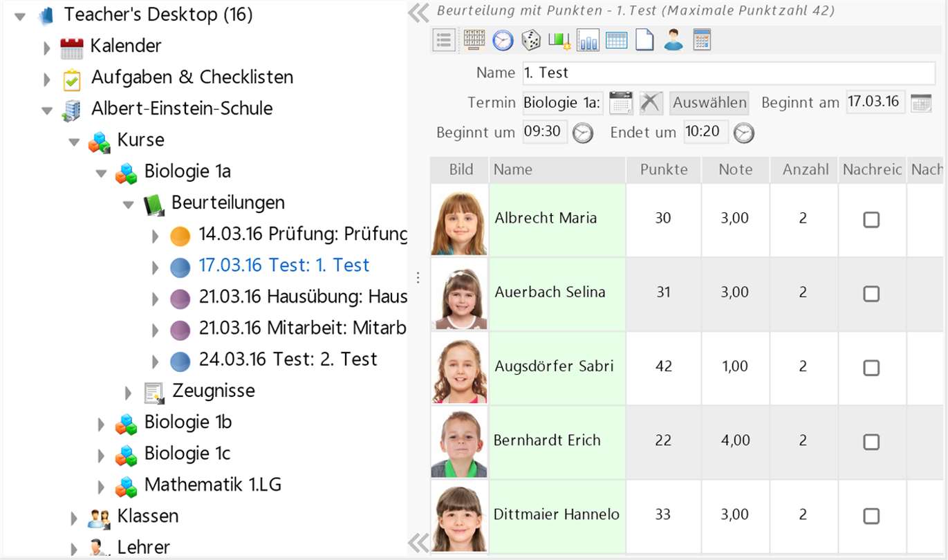Collapse the Beurteilungen tree node
The image size is (948, 560).
(128, 204)
